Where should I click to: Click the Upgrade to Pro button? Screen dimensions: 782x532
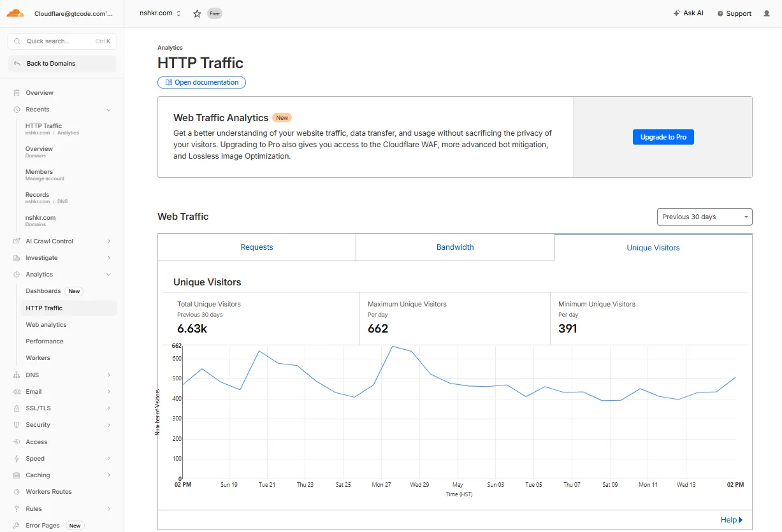[663, 137]
